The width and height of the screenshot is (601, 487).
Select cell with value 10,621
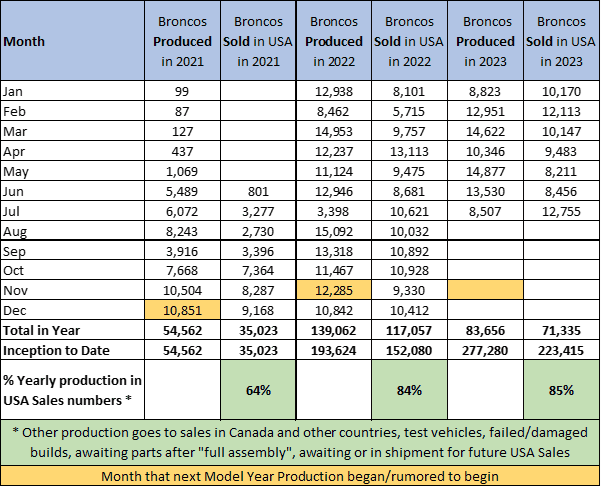[x=409, y=211]
